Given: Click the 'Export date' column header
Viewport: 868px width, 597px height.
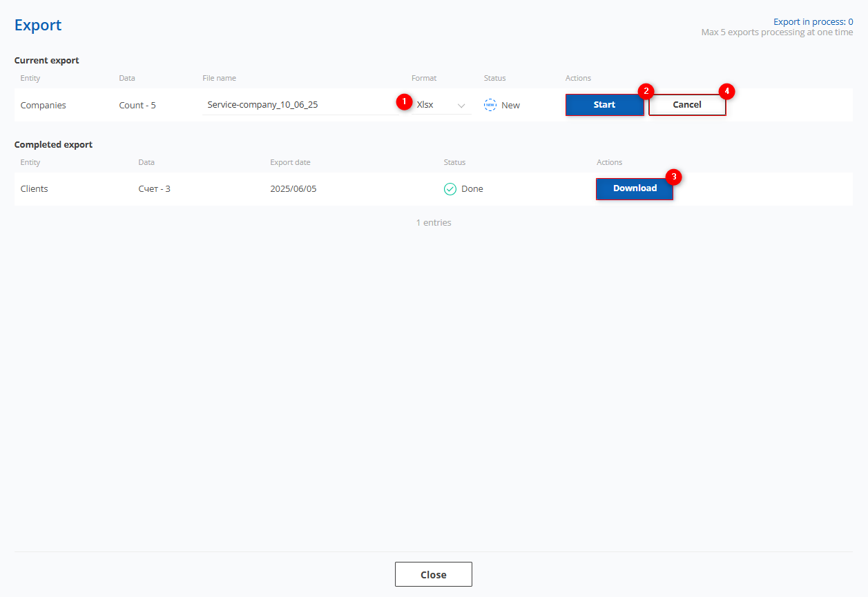Looking at the screenshot, I should click(x=290, y=162).
